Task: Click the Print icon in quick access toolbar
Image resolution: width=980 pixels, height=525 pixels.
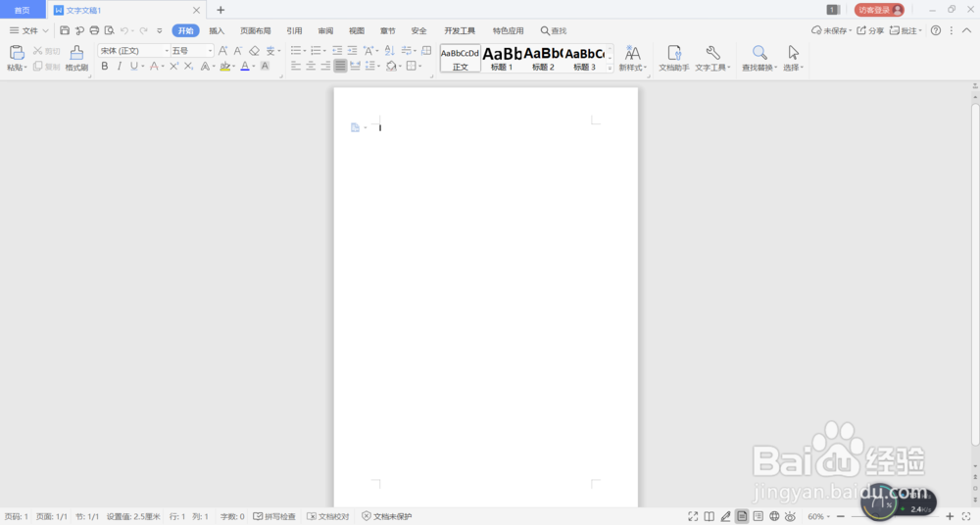Action: coord(94,30)
